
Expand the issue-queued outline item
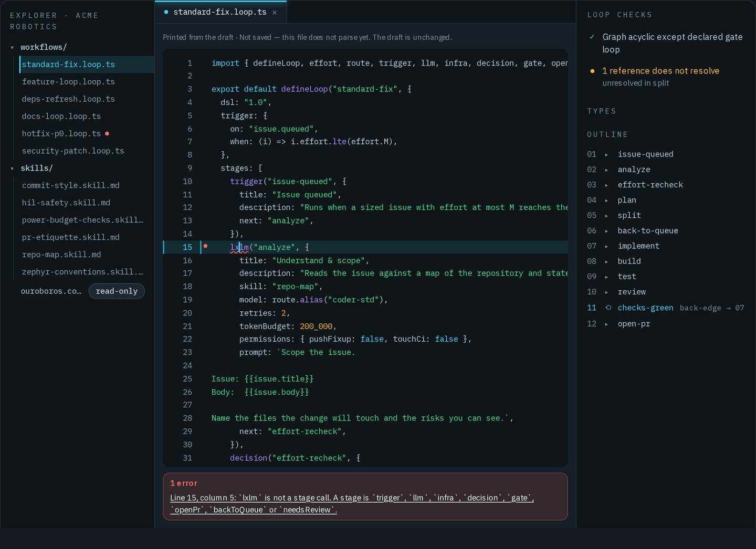(x=606, y=155)
